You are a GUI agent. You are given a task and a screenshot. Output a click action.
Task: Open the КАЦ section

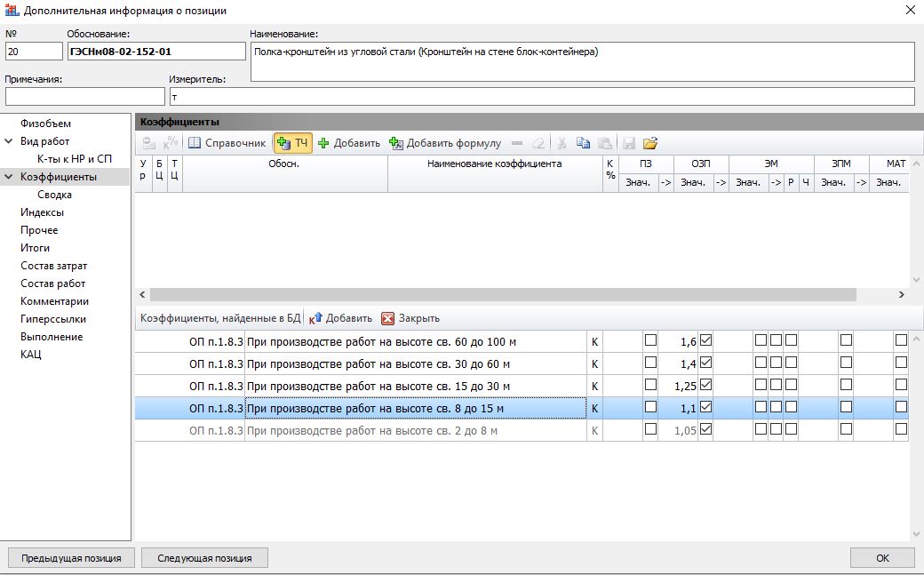point(30,354)
